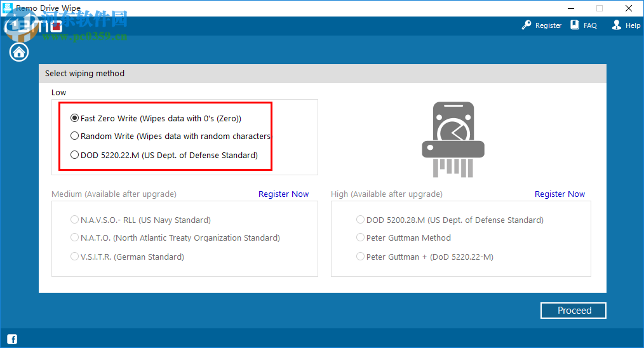Select Peter Guttman Method option
This screenshot has width=644, height=348.
(360, 238)
